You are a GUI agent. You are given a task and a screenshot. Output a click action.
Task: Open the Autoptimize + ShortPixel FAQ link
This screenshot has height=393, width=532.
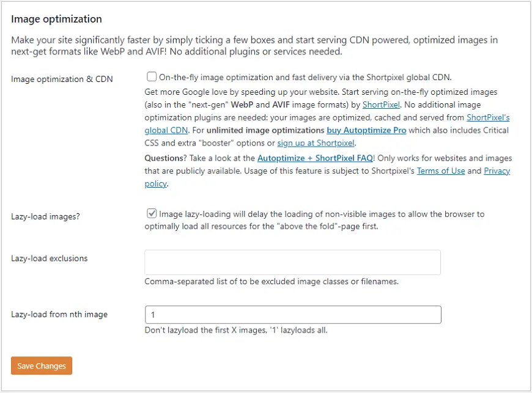tap(315, 158)
